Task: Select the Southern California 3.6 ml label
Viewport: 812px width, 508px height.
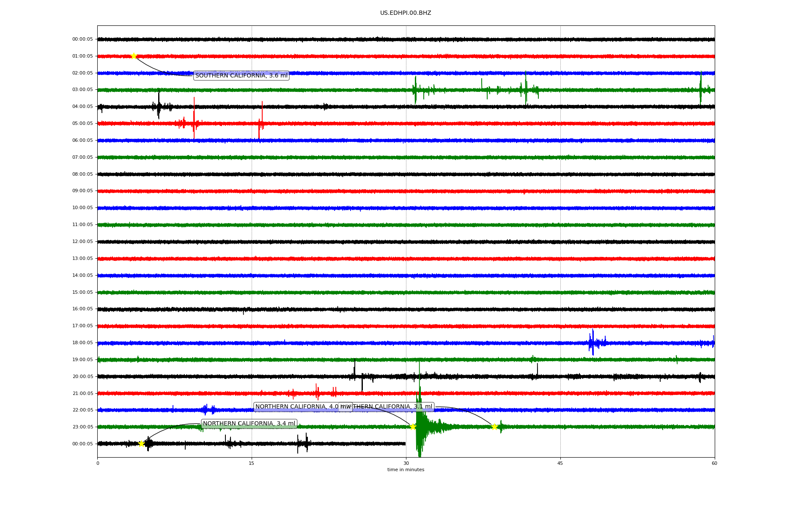Action: pyautogui.click(x=241, y=76)
